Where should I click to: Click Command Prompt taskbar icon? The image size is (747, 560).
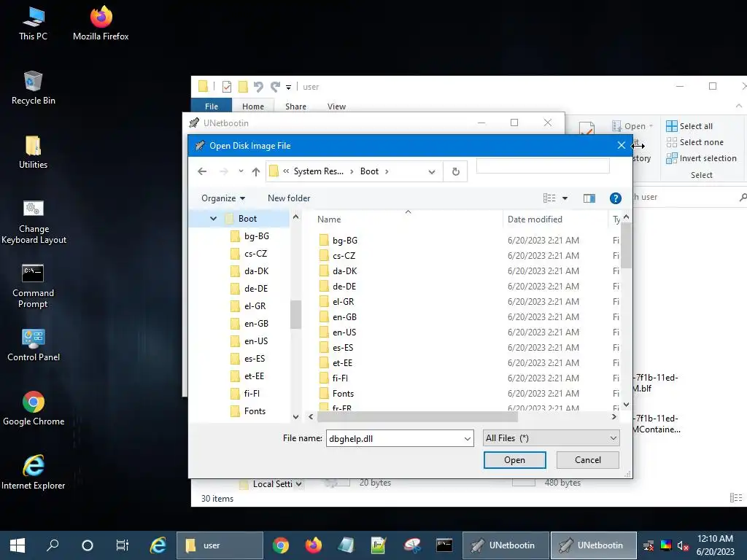click(444, 545)
